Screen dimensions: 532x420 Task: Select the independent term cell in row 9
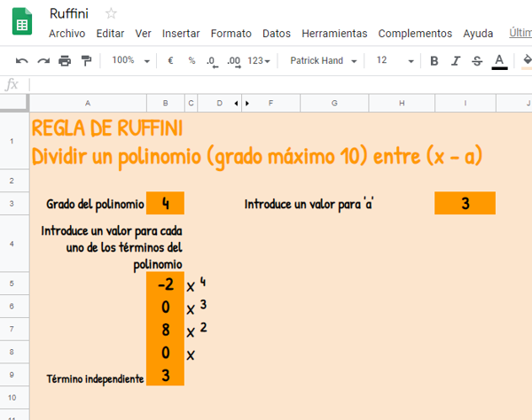(165, 375)
